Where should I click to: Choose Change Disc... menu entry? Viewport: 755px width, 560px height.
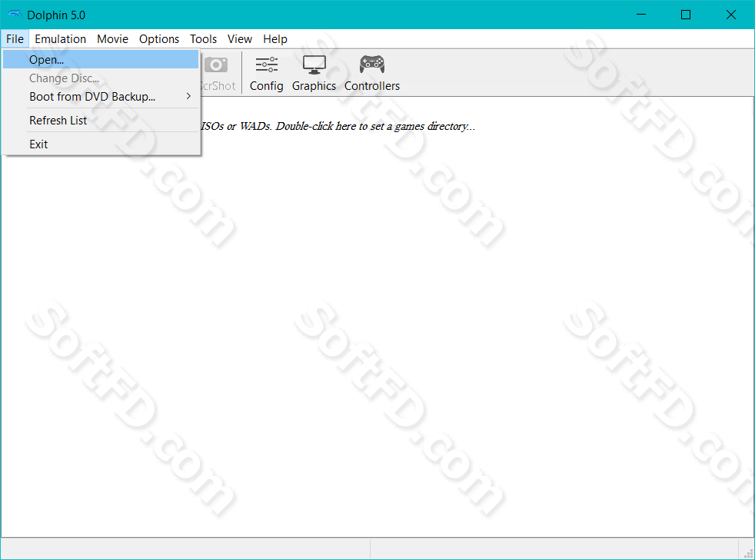tap(101, 78)
